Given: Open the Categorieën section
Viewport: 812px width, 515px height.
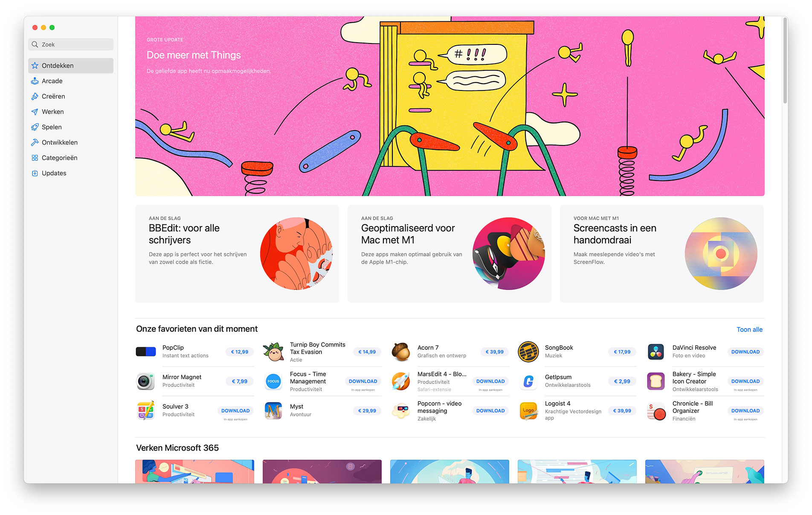Looking at the screenshot, I should (71, 158).
